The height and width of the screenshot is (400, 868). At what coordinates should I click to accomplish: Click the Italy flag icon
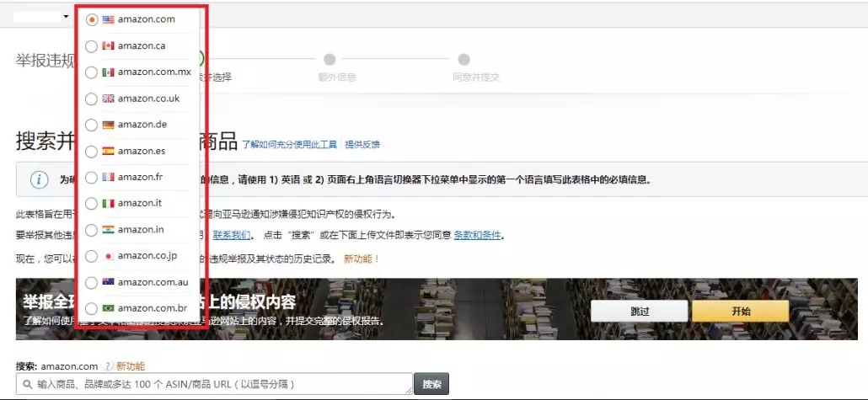pos(109,203)
